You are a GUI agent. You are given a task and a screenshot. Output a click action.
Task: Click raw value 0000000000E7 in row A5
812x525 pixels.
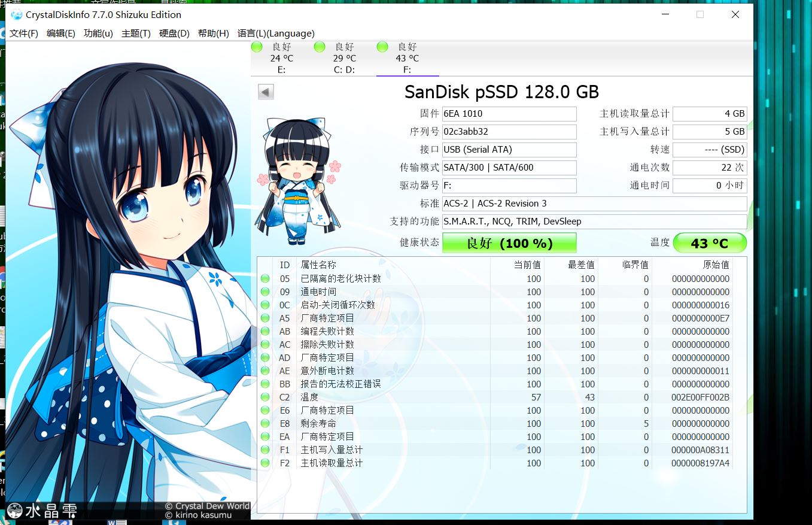click(x=701, y=318)
